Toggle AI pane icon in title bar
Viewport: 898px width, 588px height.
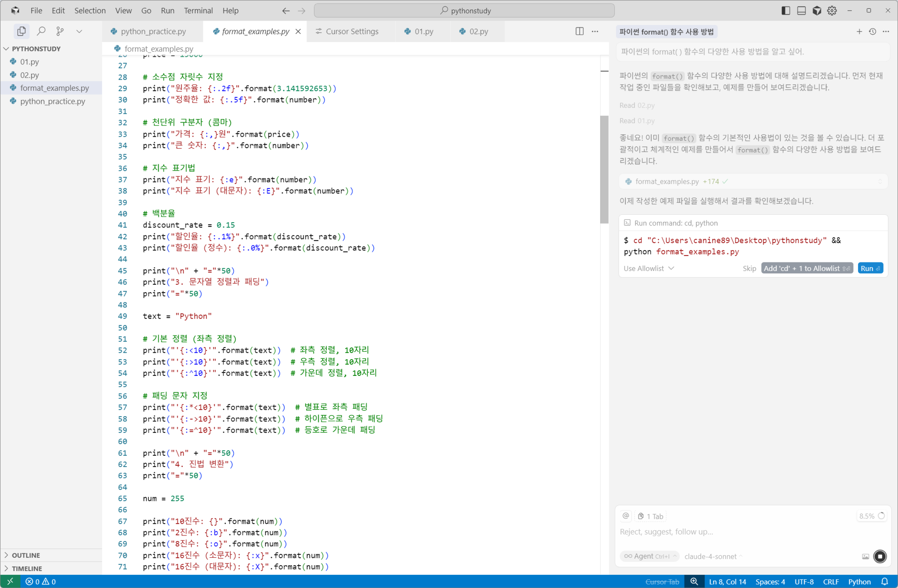816,11
